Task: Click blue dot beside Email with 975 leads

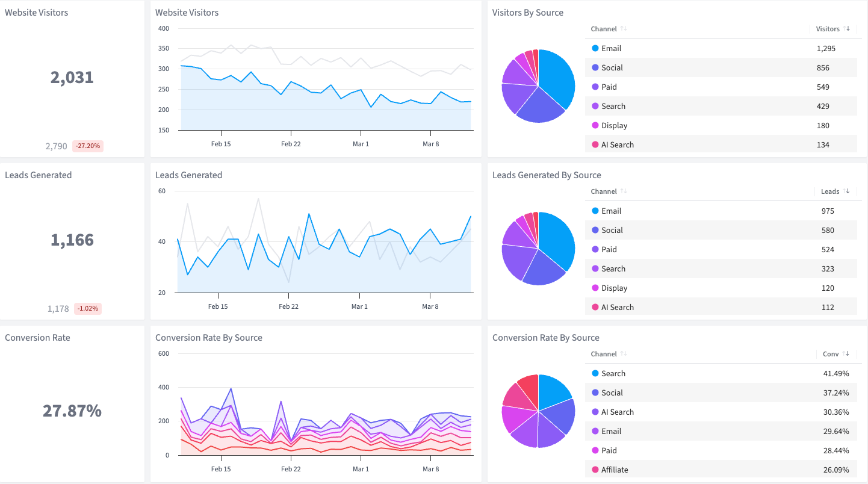Action: [x=595, y=211]
